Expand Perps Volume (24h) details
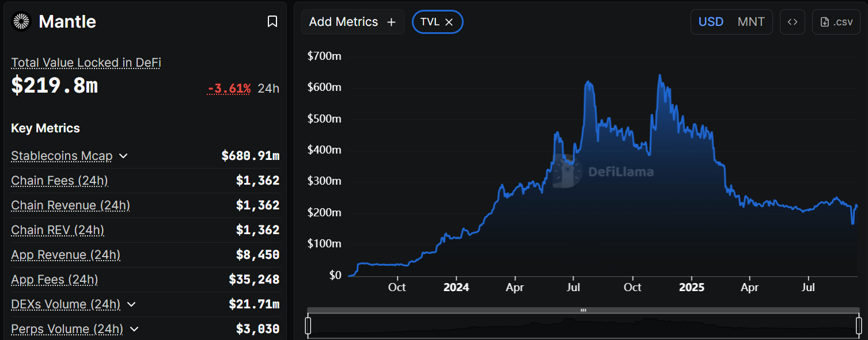 [x=134, y=329]
